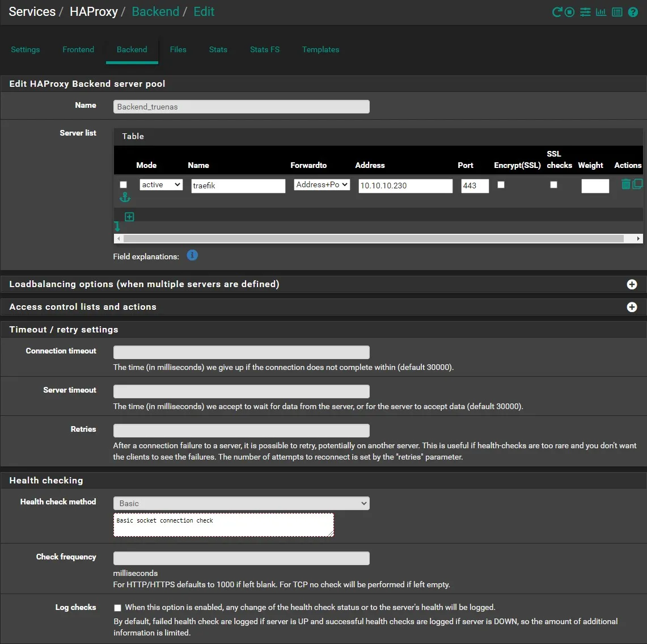Image resolution: width=647 pixels, height=644 pixels.
Task: Enable SSL checks for the traefik server
Action: tap(553, 185)
